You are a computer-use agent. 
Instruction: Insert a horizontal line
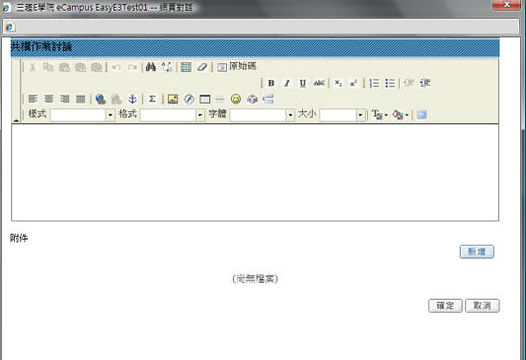(220, 99)
